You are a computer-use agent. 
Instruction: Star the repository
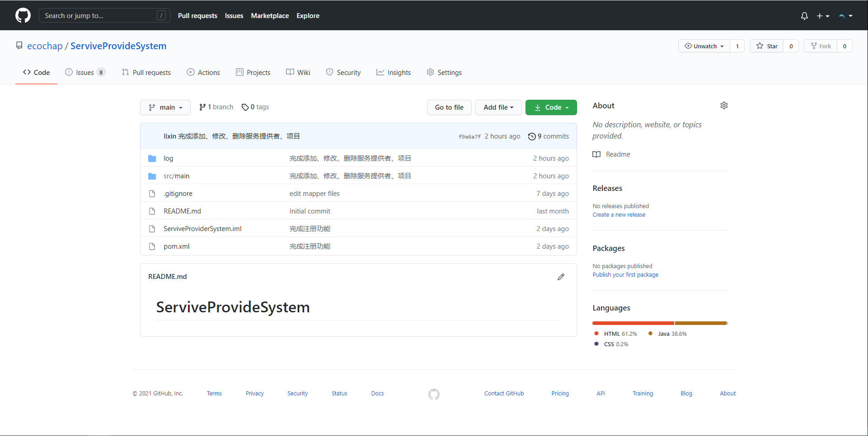click(767, 46)
